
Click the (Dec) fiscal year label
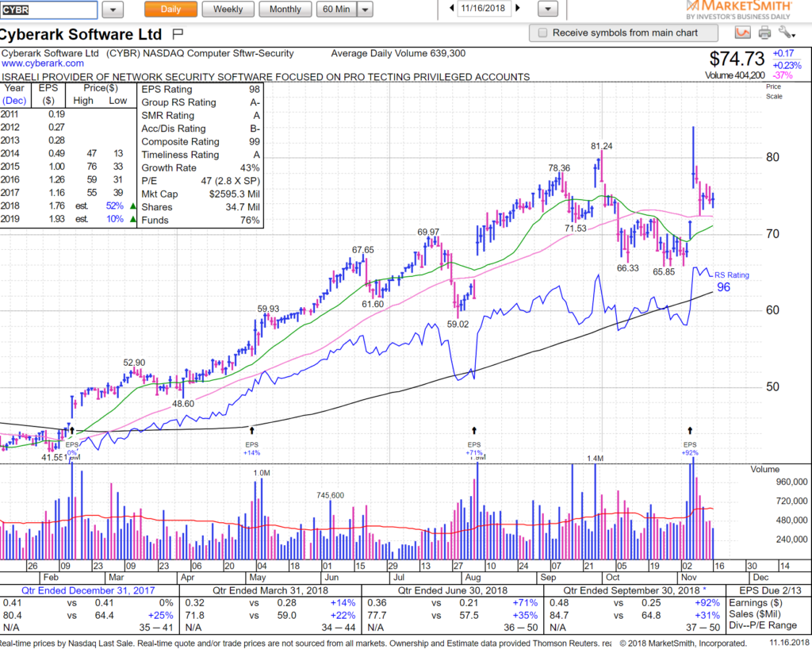14,101
